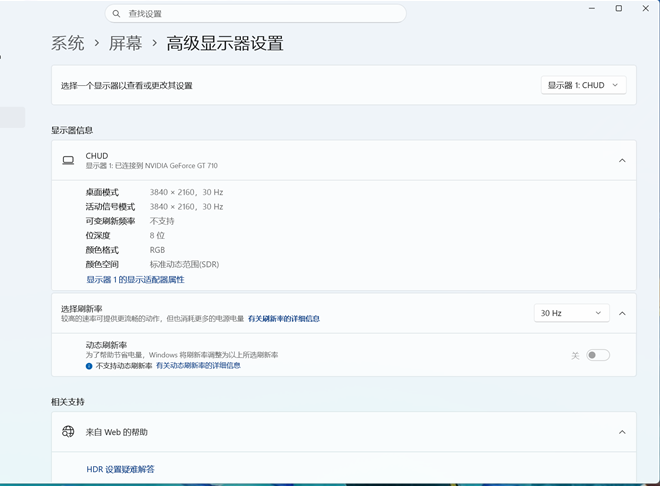Toggle the 动态刷新率 switch
The height and width of the screenshot is (486, 660).
tap(598, 355)
